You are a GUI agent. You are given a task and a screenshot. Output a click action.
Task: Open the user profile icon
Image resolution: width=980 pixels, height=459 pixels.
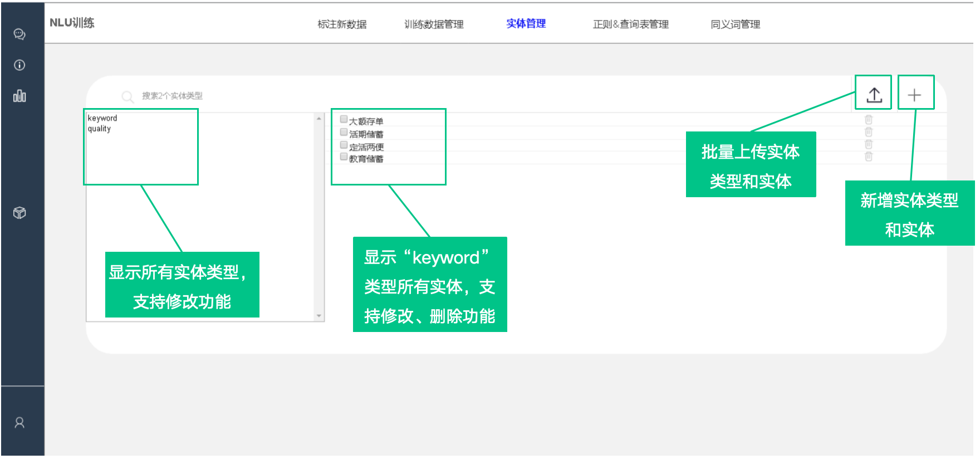pyautogui.click(x=19, y=423)
